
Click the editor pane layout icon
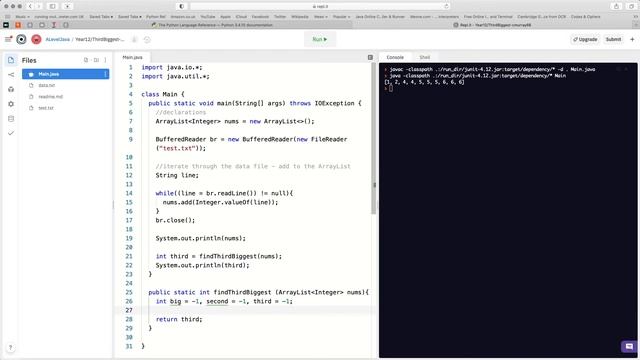(x=370, y=57)
